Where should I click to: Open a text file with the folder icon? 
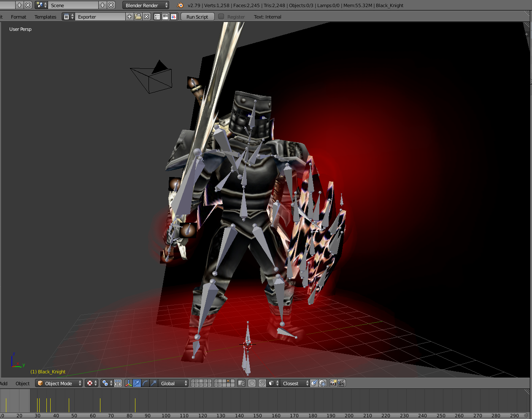(x=138, y=16)
